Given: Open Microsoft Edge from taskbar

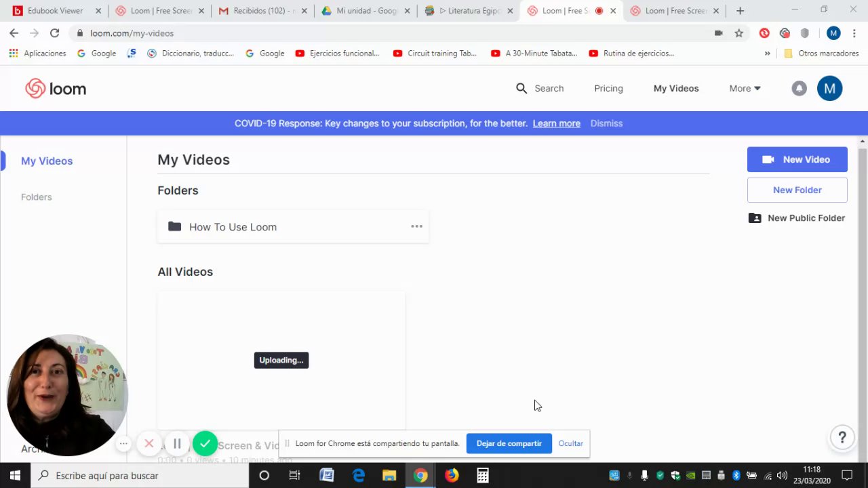Looking at the screenshot, I should 358,475.
